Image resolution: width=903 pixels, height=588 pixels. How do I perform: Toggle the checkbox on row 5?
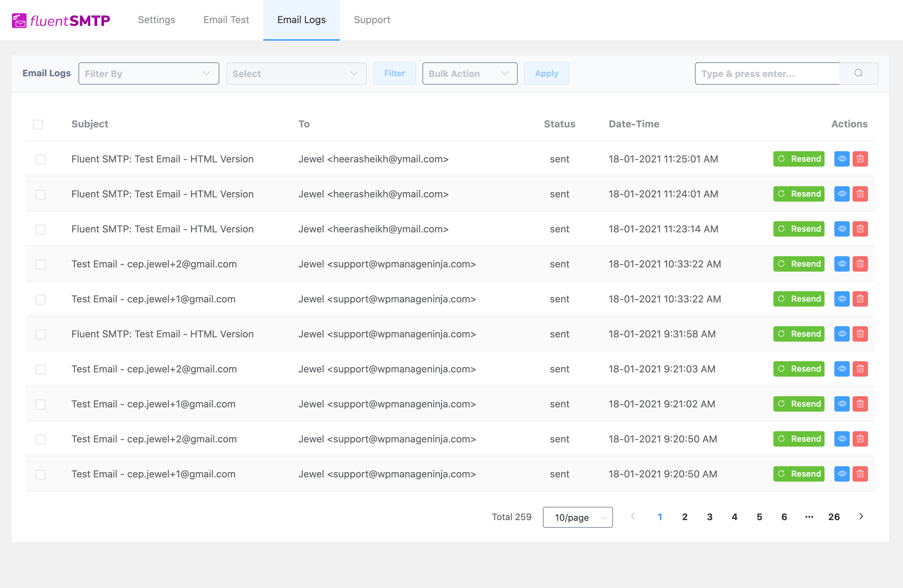pyautogui.click(x=40, y=299)
